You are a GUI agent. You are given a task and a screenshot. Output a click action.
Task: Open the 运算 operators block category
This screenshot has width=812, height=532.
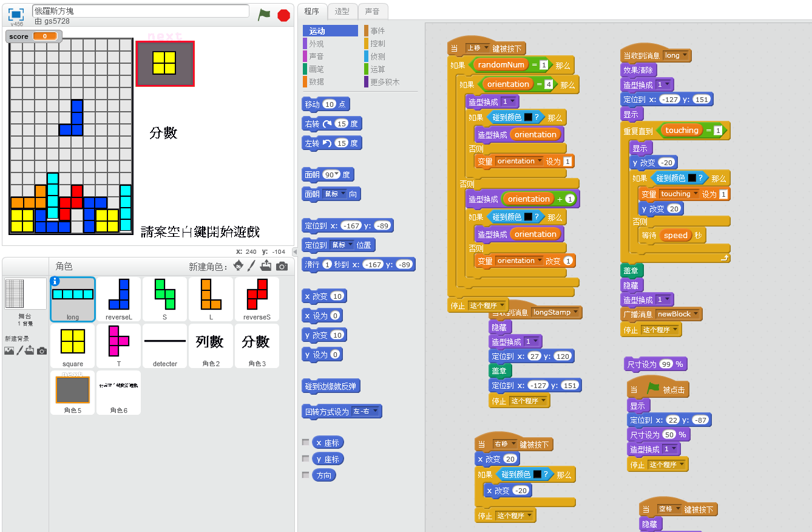(x=390, y=69)
